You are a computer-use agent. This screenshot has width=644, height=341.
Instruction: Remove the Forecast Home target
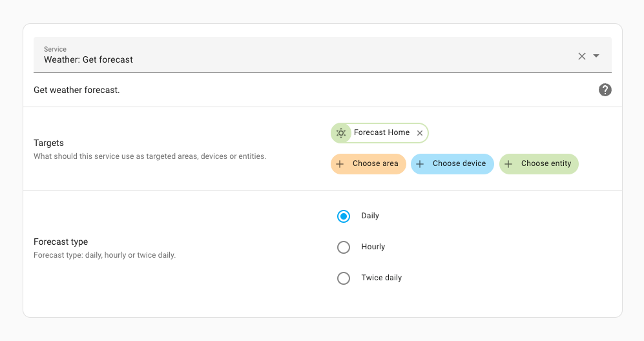[420, 133]
